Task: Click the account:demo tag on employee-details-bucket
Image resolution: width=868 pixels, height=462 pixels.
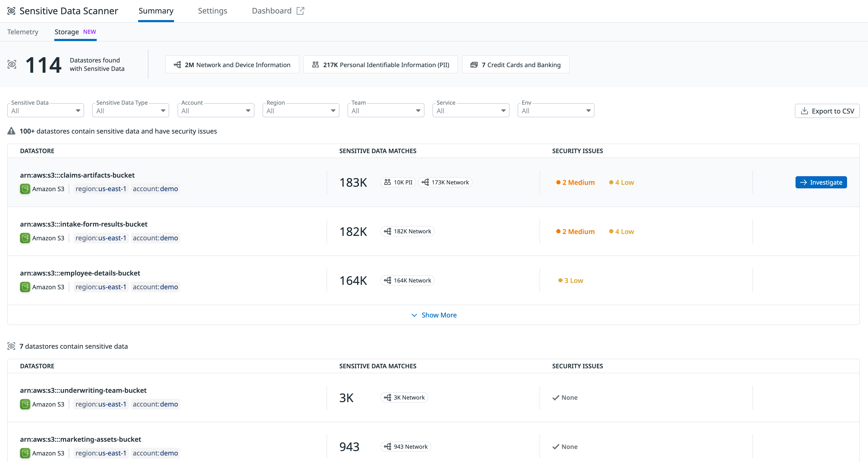Action: click(x=155, y=287)
